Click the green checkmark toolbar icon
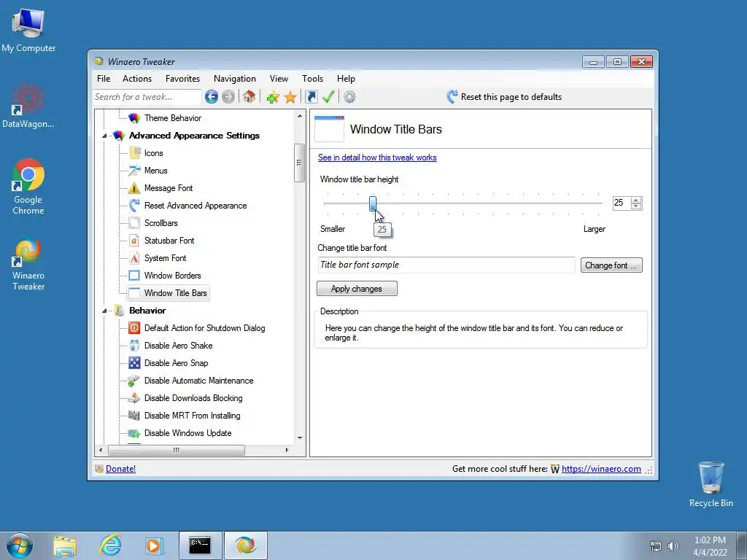This screenshot has width=747, height=560. [x=328, y=97]
